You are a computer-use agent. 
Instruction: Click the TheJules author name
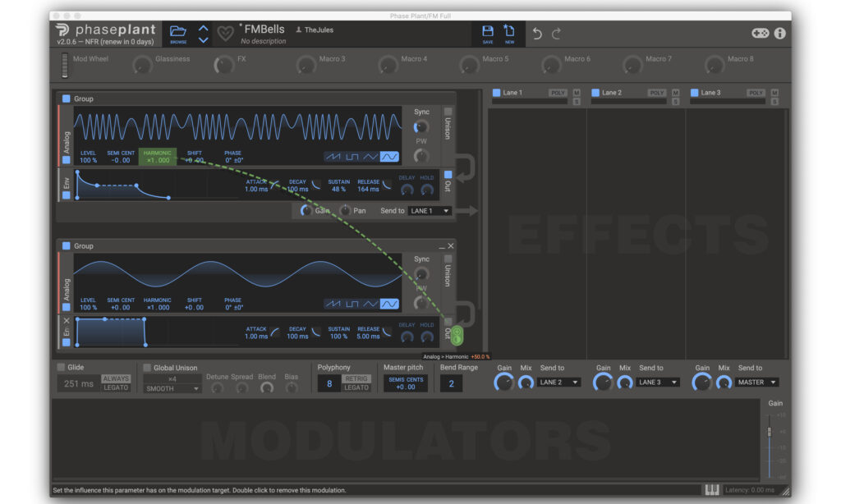[319, 30]
